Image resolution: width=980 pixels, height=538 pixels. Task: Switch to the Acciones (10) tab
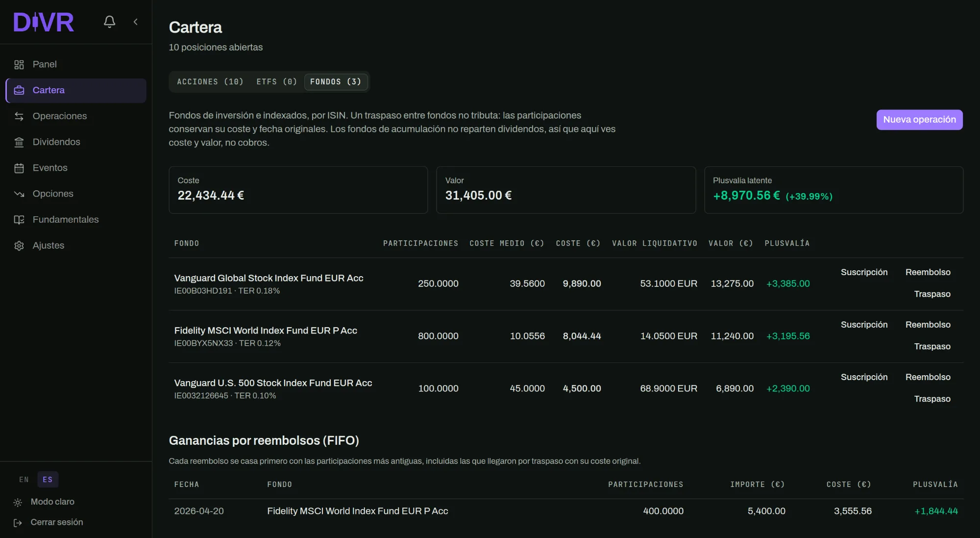210,81
